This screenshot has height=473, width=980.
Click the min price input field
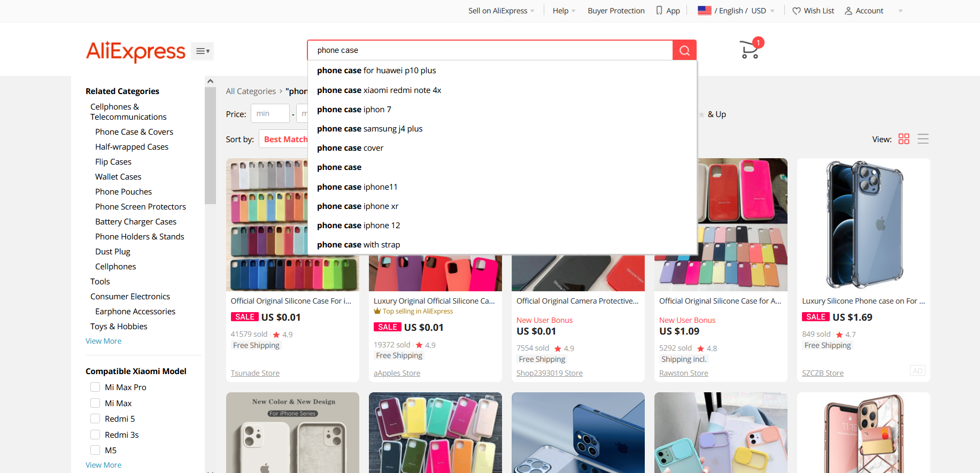click(x=271, y=113)
